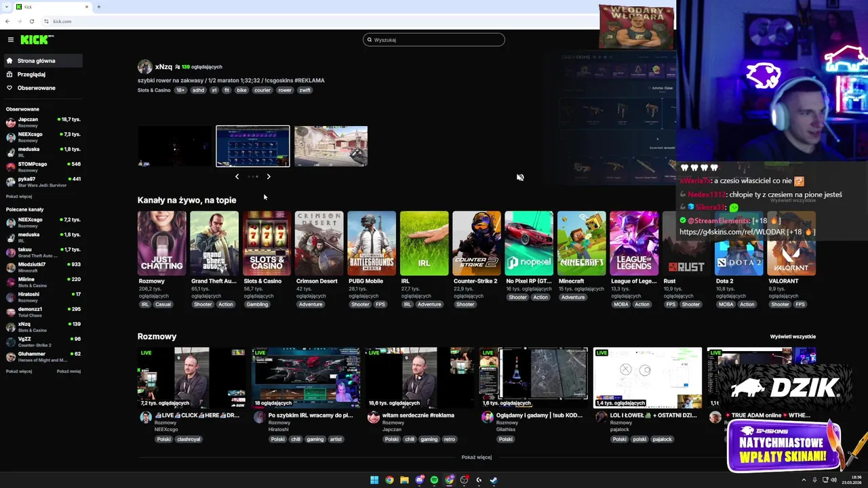Expand Pokaż więcej below Rozmowy

point(477,457)
